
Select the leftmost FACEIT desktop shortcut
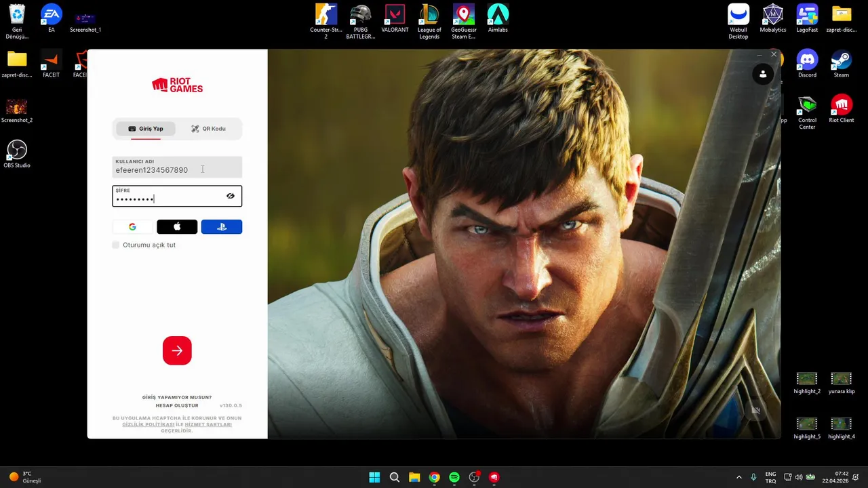[x=51, y=64]
